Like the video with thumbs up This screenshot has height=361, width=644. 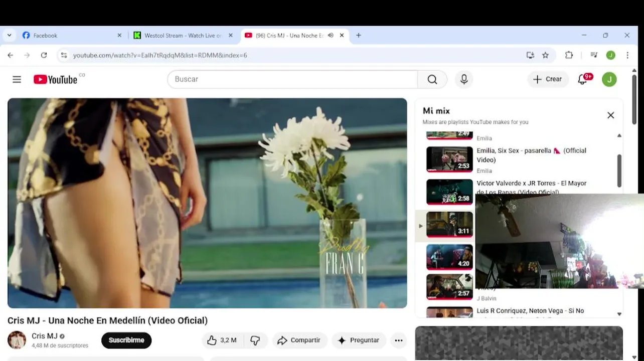[x=221, y=340]
